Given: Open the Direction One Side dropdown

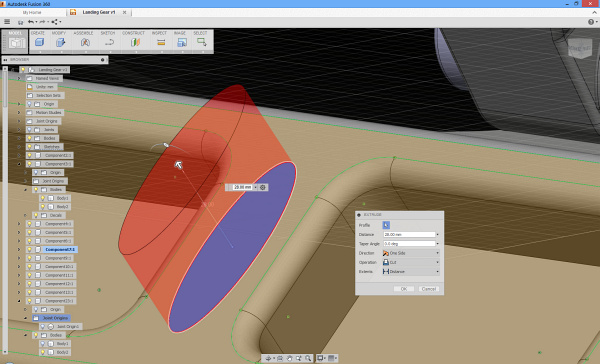Looking at the screenshot, I should coord(411,253).
